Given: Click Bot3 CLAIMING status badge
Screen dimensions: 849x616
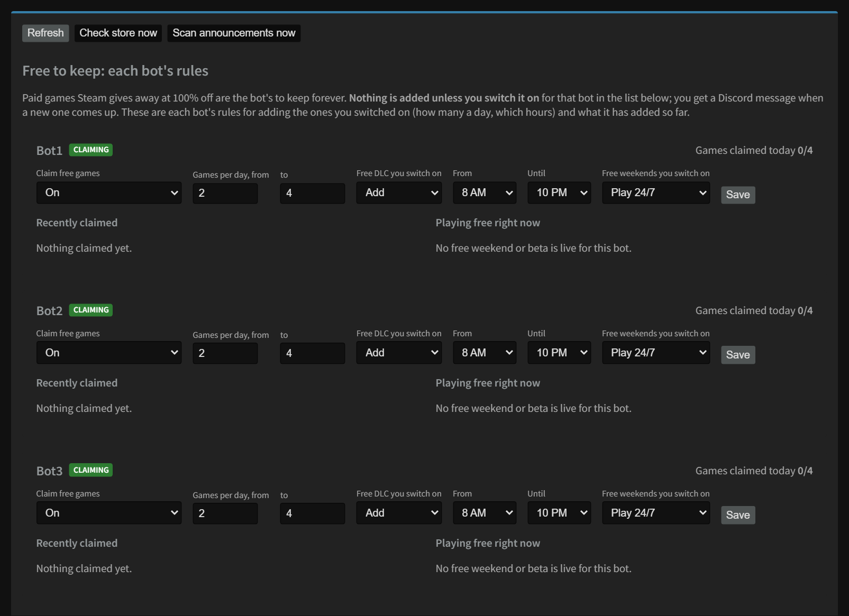Looking at the screenshot, I should point(91,470).
